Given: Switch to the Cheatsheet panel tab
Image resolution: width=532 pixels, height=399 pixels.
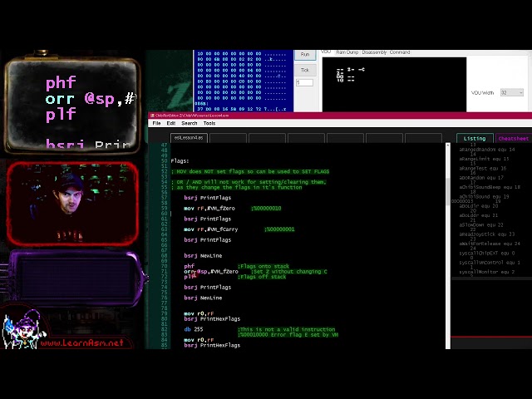Looking at the screenshot, I should pos(514,139).
